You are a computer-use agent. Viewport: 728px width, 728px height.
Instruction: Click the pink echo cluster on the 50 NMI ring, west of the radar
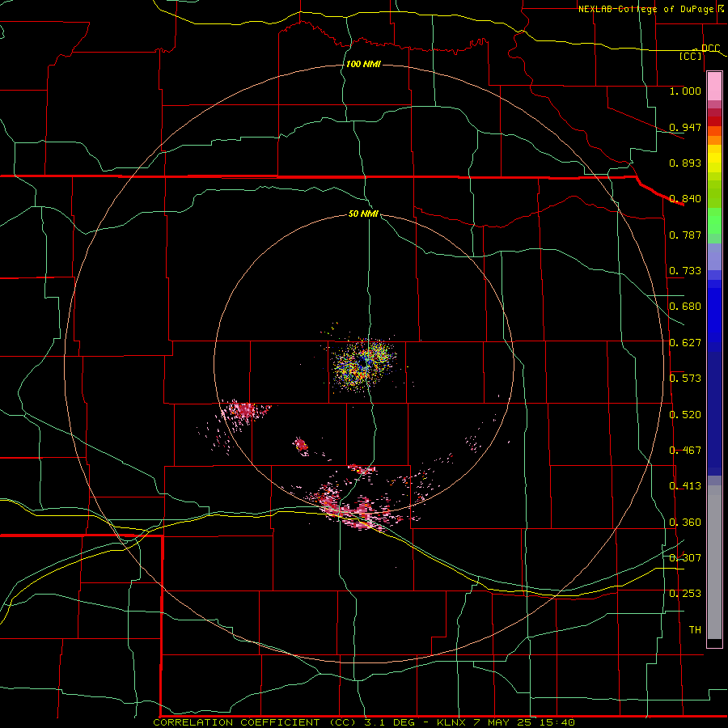coord(243,411)
